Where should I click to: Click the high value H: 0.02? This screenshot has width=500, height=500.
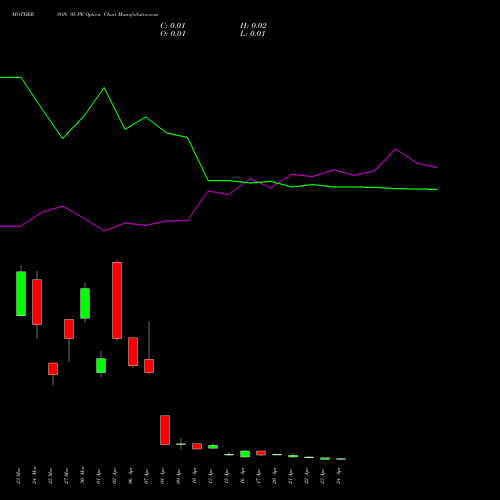tap(253, 26)
